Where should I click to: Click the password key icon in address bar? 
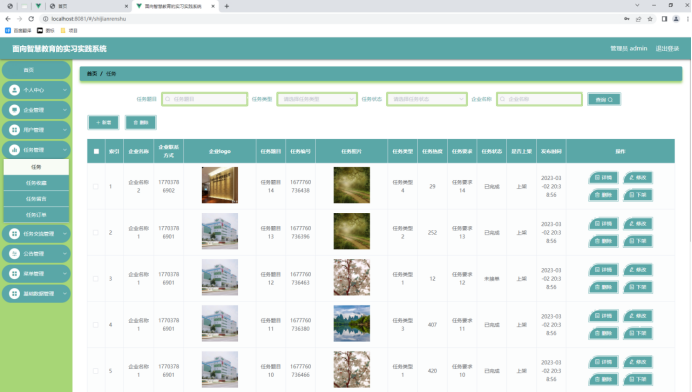coord(627,19)
